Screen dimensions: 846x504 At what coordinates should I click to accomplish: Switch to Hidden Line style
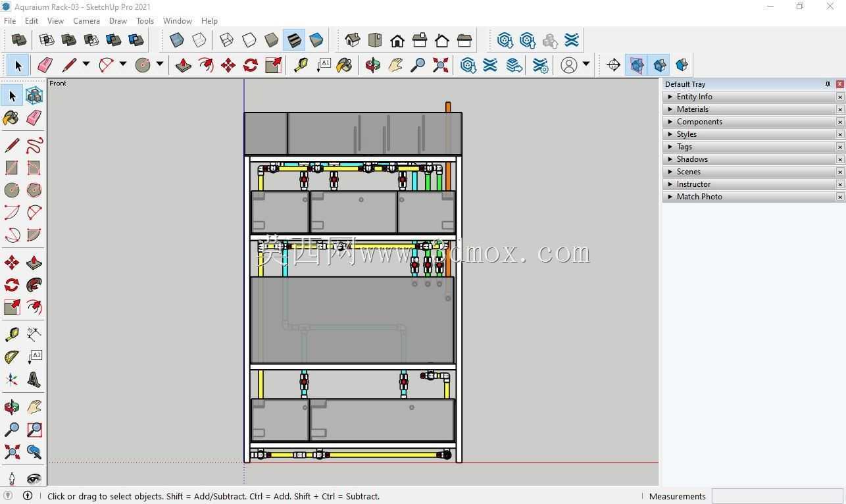[x=249, y=40]
